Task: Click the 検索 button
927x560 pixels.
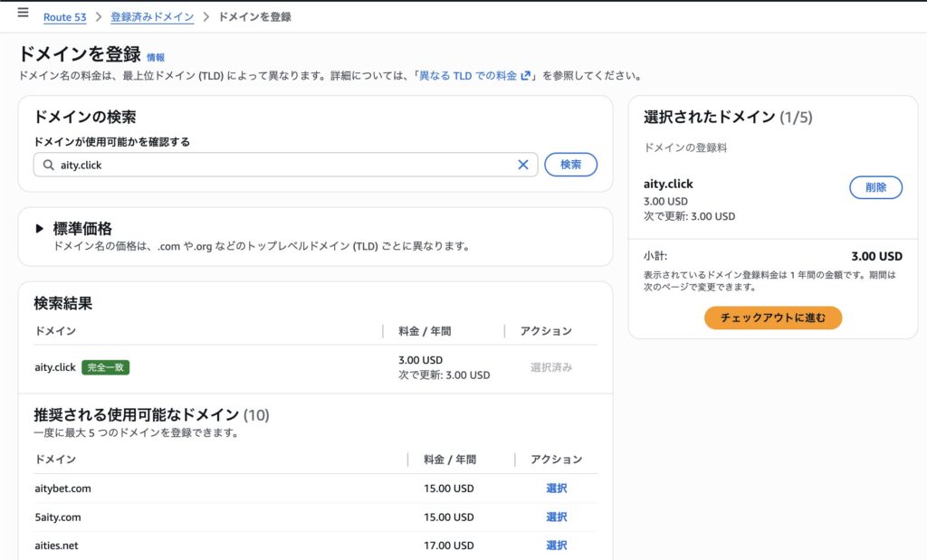Action: click(570, 165)
